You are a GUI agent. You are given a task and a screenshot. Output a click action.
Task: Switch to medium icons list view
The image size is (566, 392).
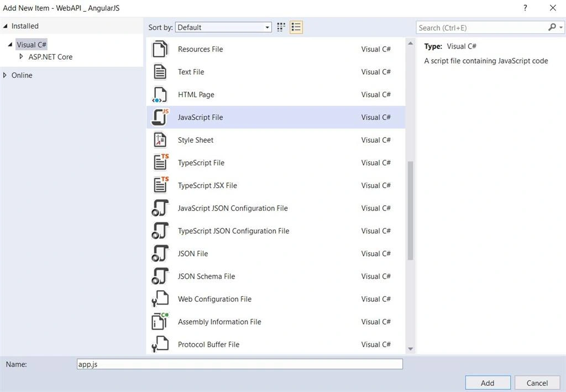point(296,27)
